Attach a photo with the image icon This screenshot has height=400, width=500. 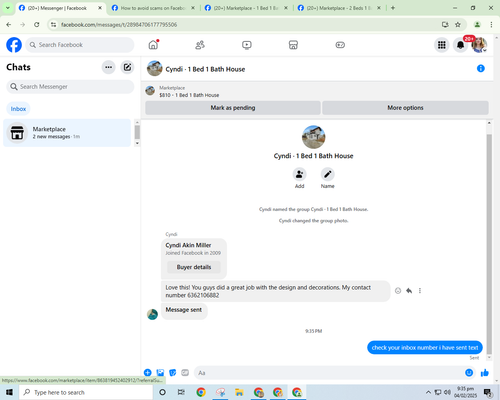160,373
